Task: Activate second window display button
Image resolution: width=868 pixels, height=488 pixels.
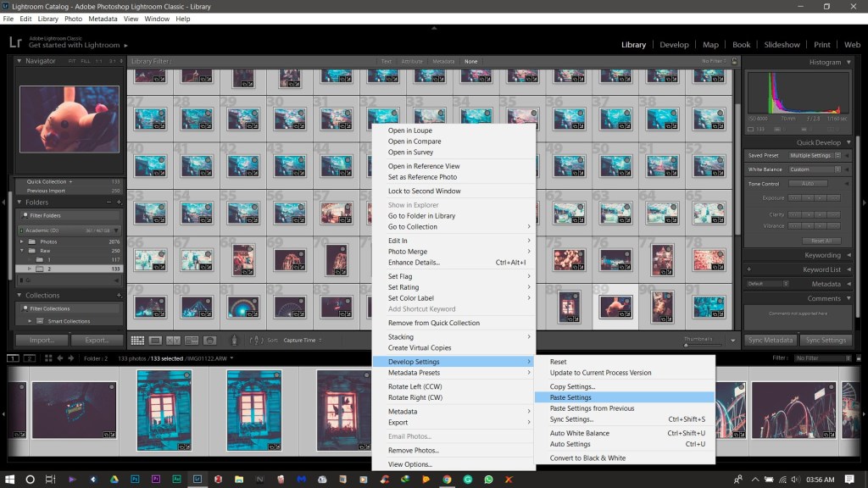Action: click(x=28, y=358)
